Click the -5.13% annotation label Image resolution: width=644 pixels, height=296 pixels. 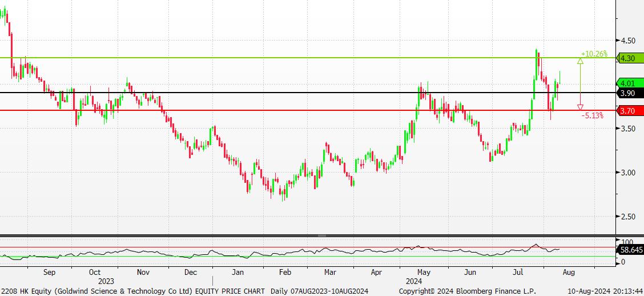[593, 115]
